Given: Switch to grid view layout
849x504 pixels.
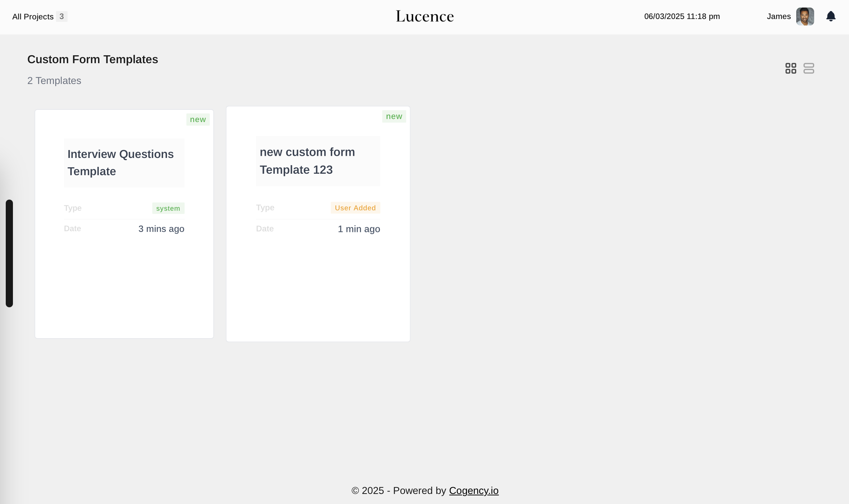Looking at the screenshot, I should (790, 68).
